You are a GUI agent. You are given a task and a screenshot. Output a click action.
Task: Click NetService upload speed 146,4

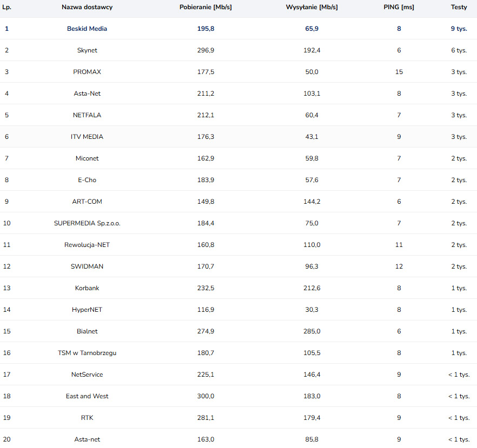(x=312, y=374)
